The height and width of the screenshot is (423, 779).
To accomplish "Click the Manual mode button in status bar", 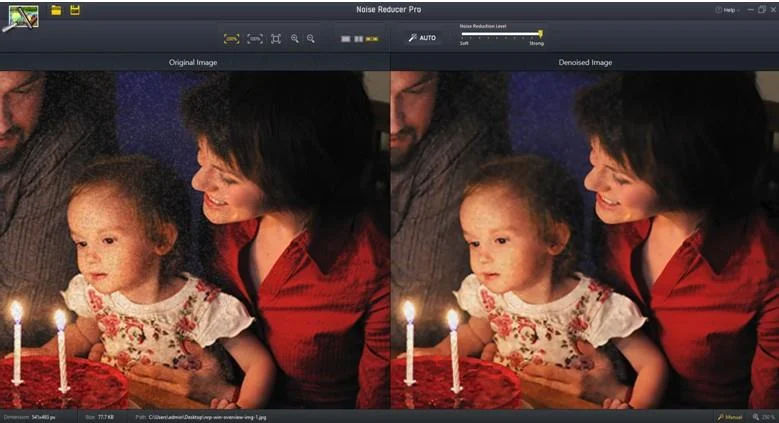I will [x=730, y=417].
